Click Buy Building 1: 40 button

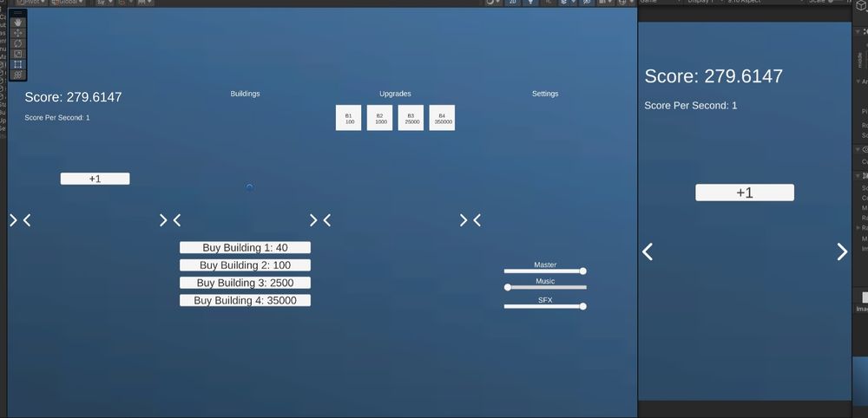click(x=245, y=248)
